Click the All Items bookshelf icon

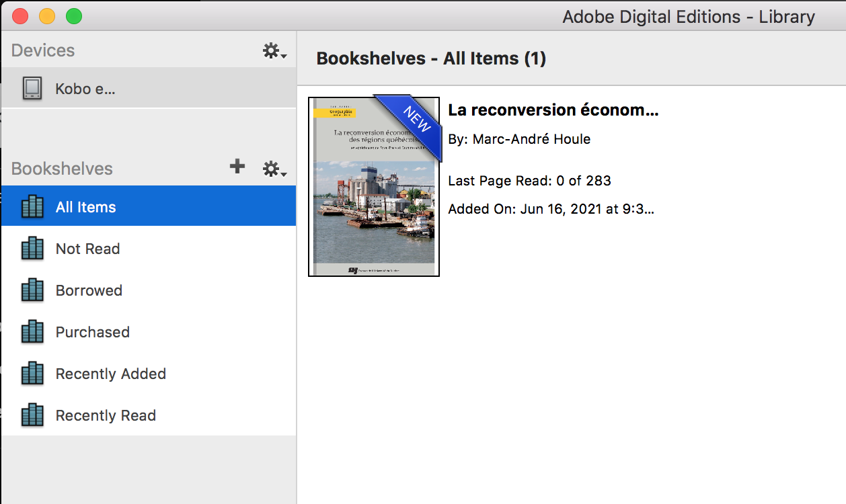coord(32,207)
